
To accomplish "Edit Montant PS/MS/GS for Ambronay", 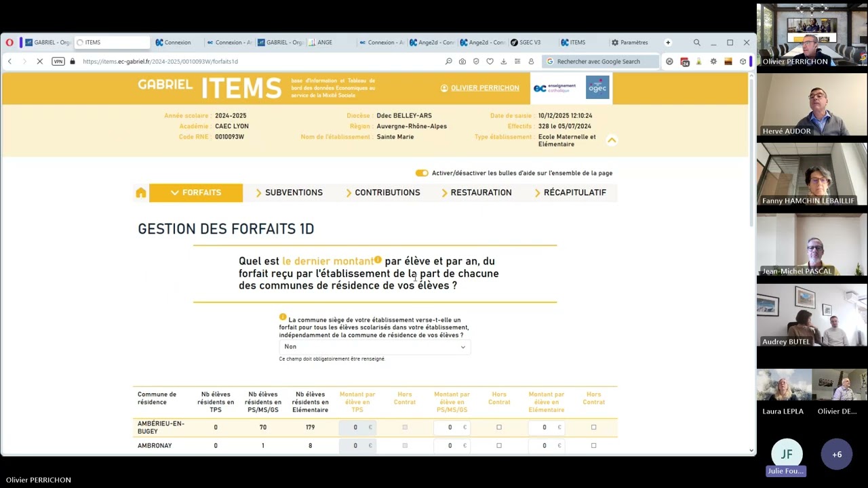I will pyautogui.click(x=452, y=445).
